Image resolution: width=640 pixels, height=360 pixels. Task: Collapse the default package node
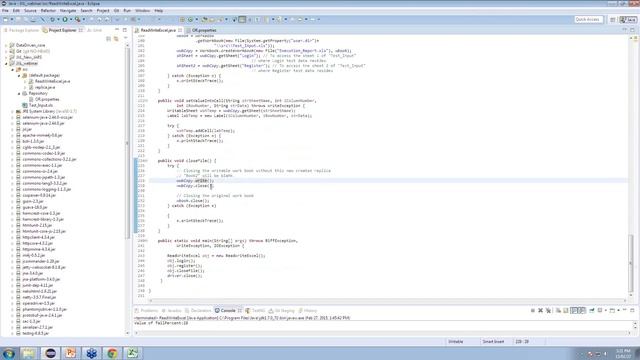[19, 76]
